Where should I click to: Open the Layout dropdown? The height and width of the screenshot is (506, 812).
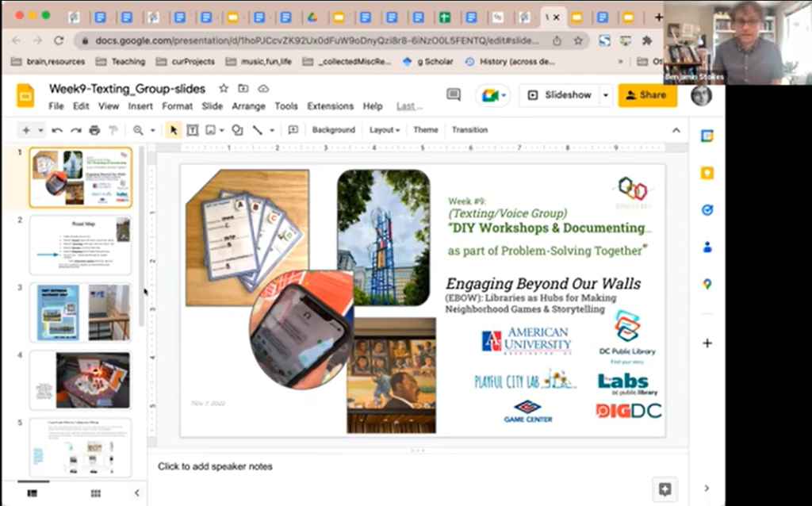click(385, 130)
